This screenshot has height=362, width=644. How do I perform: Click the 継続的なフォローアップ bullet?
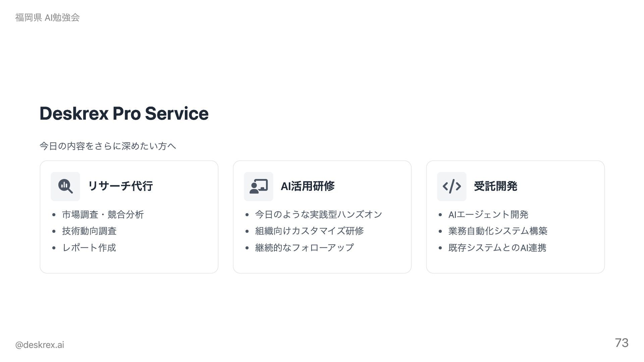(305, 248)
